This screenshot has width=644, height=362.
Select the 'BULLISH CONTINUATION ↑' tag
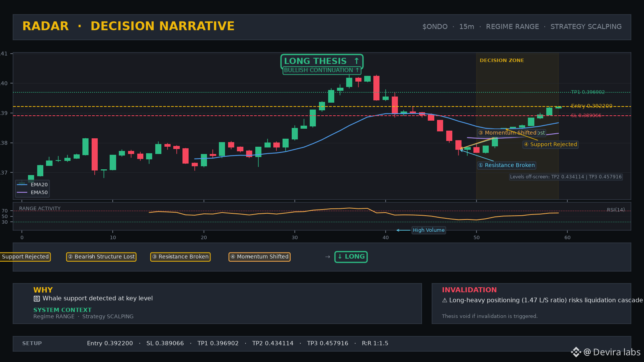pyautogui.click(x=322, y=70)
